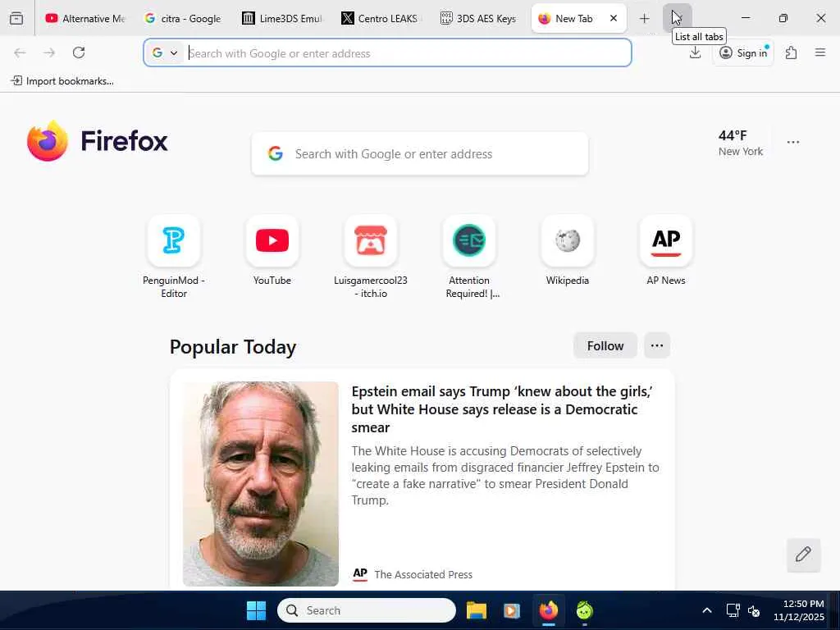Click Import bookmarks link
840x630 pixels.
(62, 81)
